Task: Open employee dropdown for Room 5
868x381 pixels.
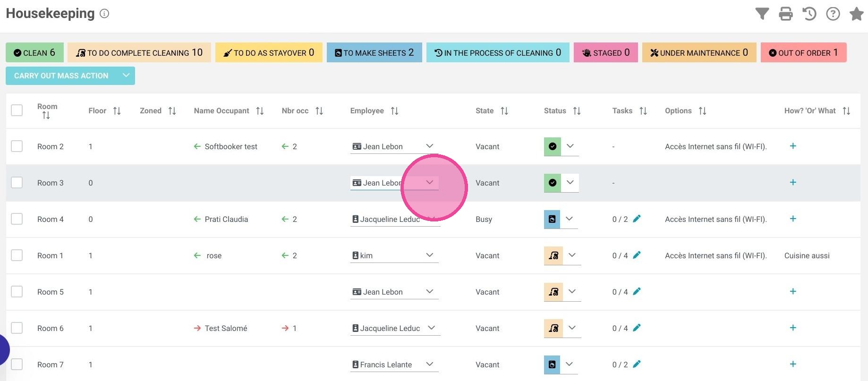Action: coord(394,292)
